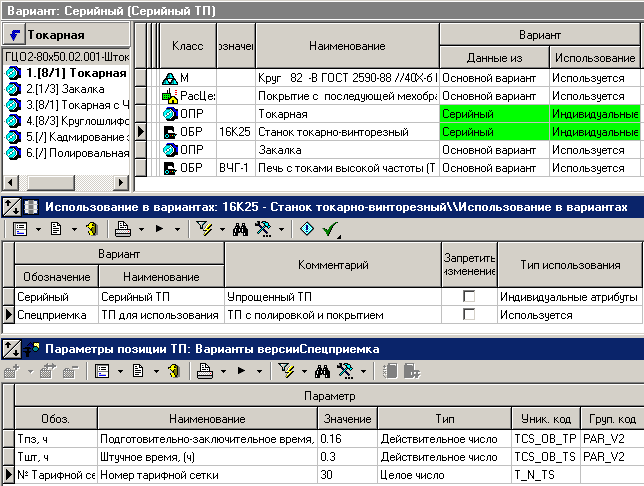This screenshot has height=486, width=644.
Task: Click panel toggle icon left of Параметры позиции ТП title
Action: [x=11, y=349]
